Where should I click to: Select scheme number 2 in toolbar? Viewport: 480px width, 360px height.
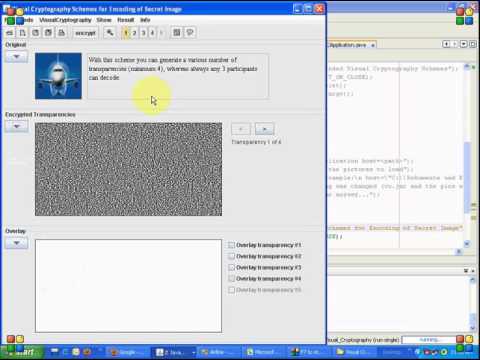134,33
